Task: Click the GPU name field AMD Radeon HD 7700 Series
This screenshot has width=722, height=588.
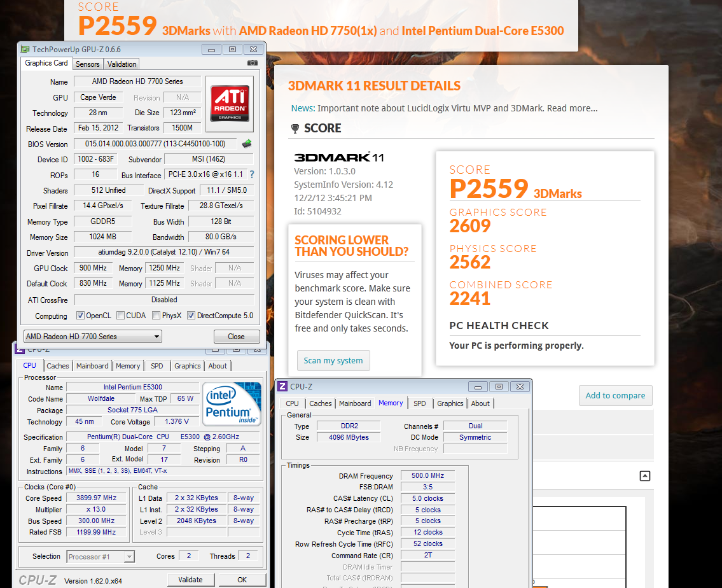Action: pos(137,81)
